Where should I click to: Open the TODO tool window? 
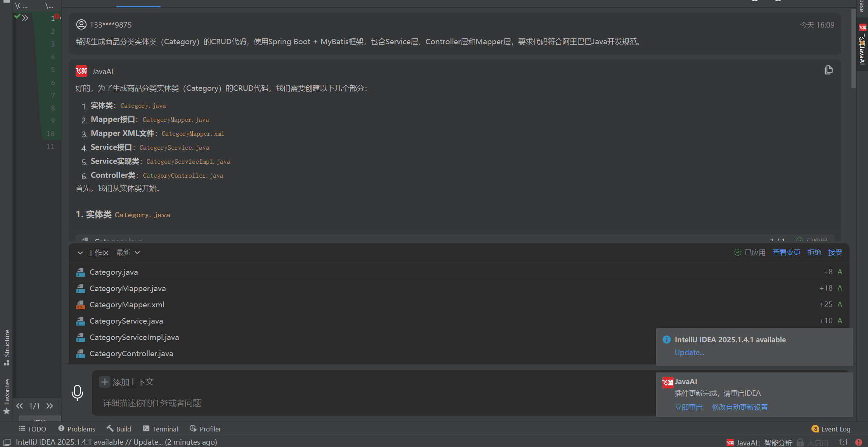coord(33,429)
